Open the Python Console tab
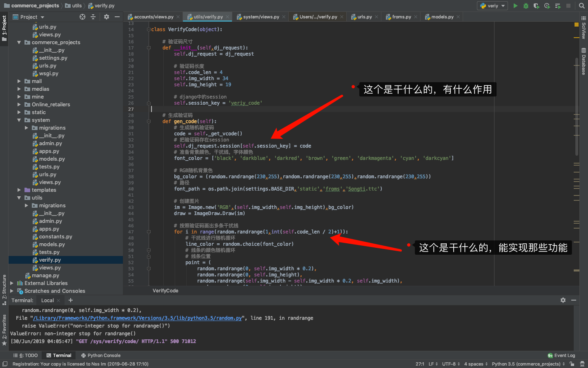The height and width of the screenshot is (368, 588). (101, 355)
